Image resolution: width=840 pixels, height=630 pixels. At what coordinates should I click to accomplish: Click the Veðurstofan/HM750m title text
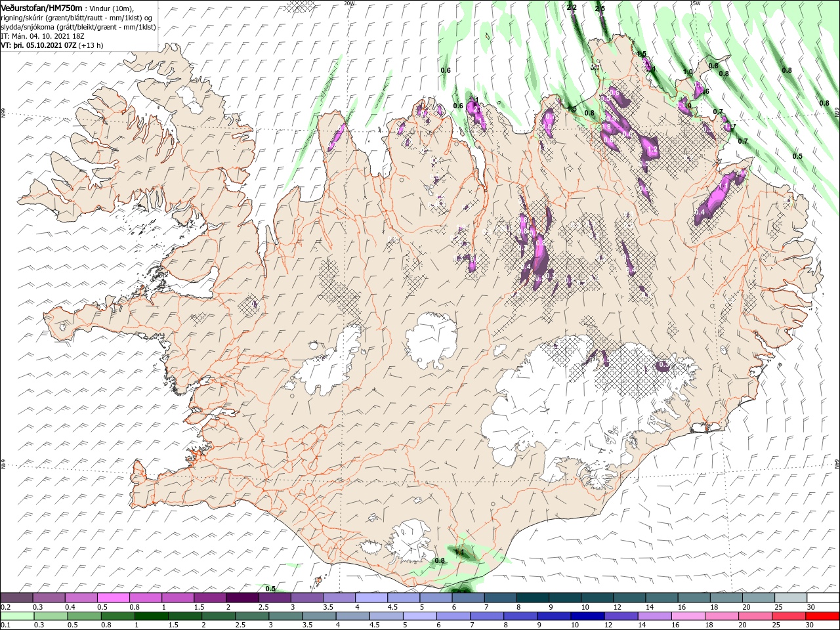[41, 7]
